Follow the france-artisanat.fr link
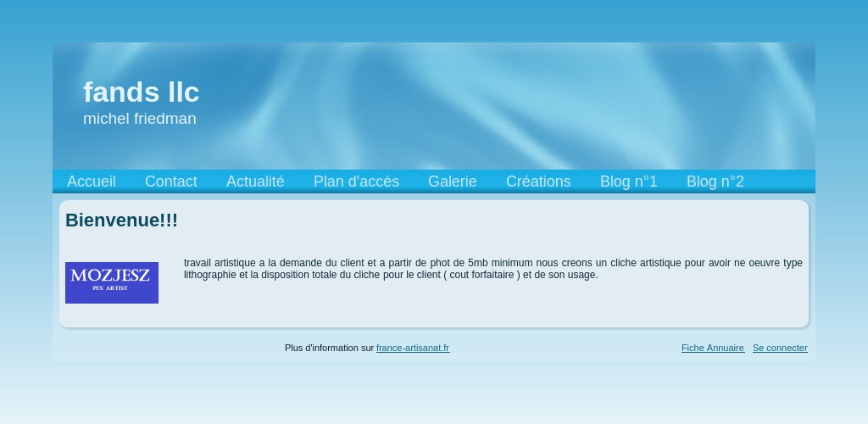Screen dimensions: 868x424 pos(413,349)
